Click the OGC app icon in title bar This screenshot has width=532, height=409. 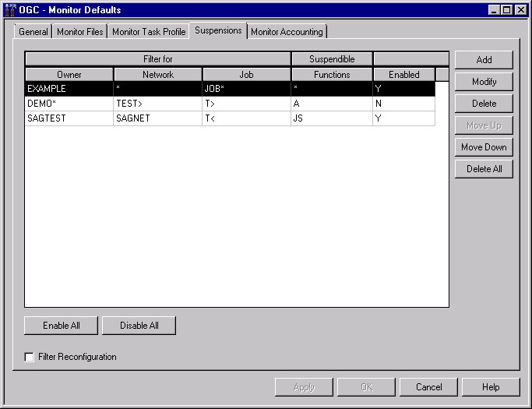click(x=10, y=10)
